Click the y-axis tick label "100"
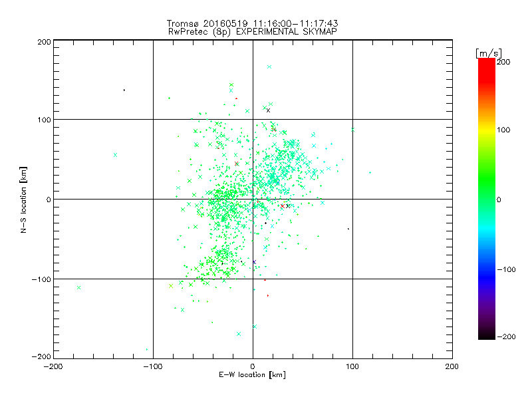The image size is (532, 399). [x=45, y=120]
